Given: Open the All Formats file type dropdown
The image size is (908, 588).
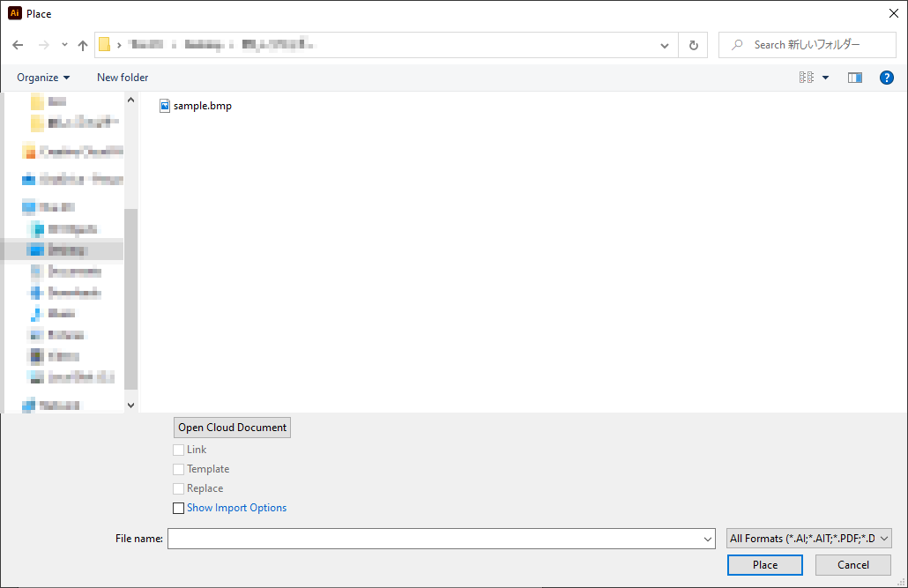Looking at the screenshot, I should pos(809,539).
